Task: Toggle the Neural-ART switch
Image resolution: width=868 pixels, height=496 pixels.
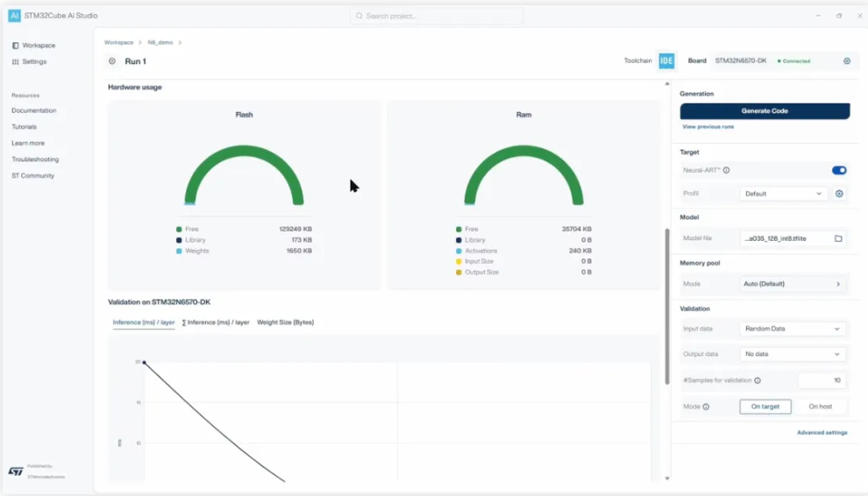Action: click(x=839, y=171)
